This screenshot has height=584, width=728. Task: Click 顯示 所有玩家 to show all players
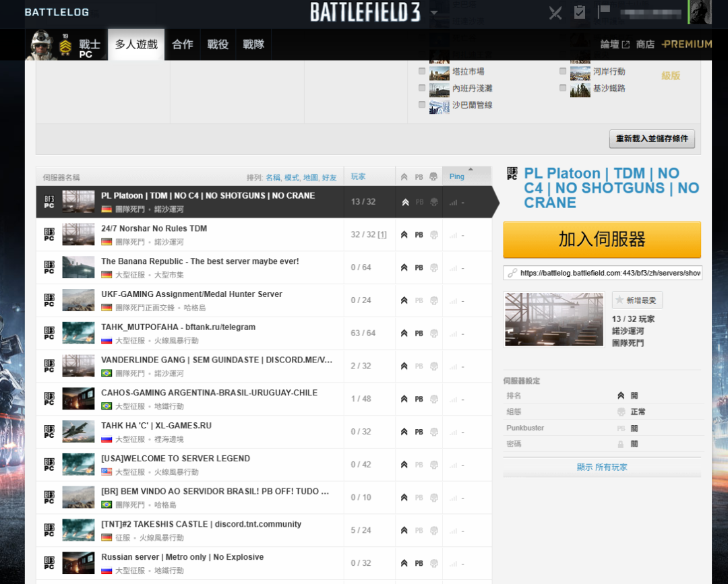(602, 467)
